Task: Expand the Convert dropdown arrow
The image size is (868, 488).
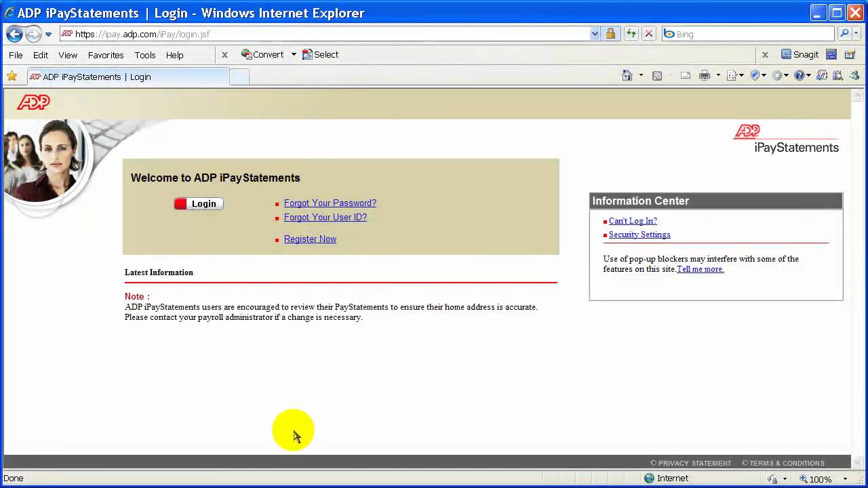Action: coord(294,54)
